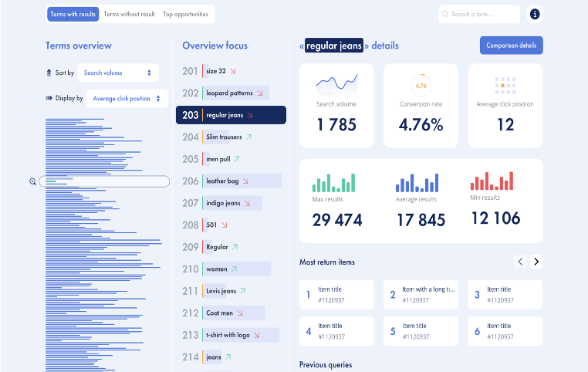Viewport: 588px width, 372px height.
Task: Open item card number 5
Action: (x=421, y=331)
